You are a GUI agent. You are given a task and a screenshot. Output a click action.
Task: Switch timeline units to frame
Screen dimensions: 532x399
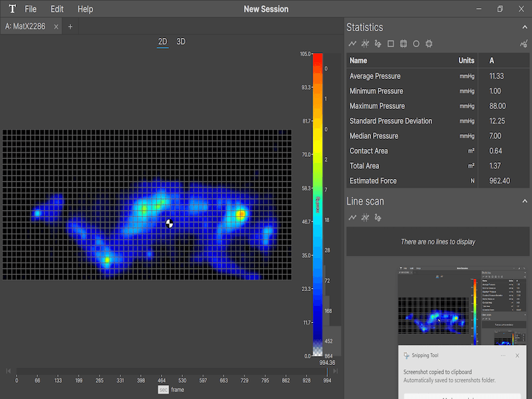coord(178,390)
